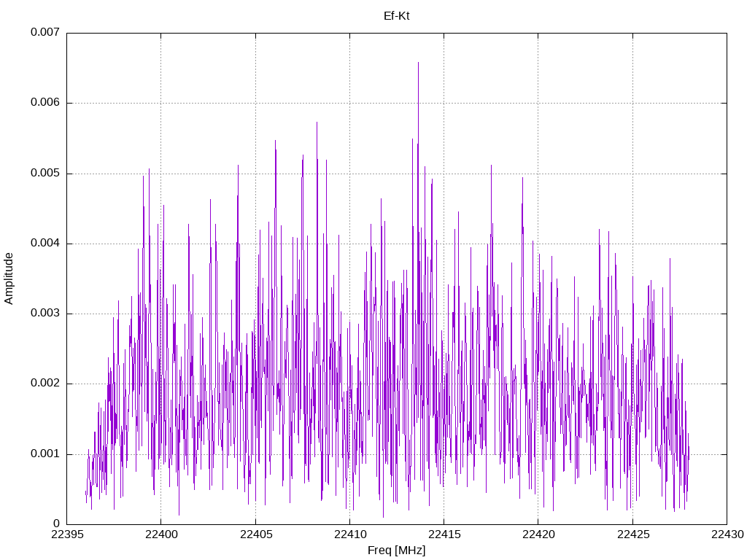Click the y-axis tick label '0.006'

pos(45,102)
